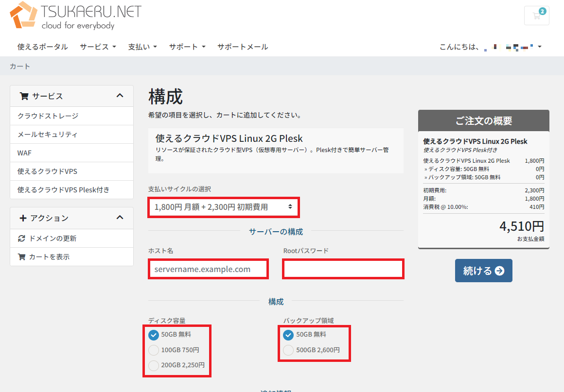
Task: Select 200GB 2,250円 disk capacity option
Action: coord(154,365)
